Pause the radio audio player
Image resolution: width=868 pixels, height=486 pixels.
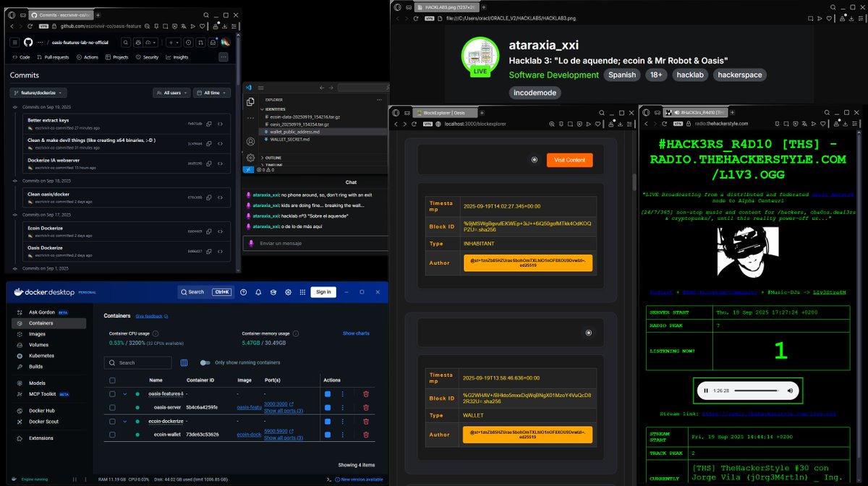point(706,391)
